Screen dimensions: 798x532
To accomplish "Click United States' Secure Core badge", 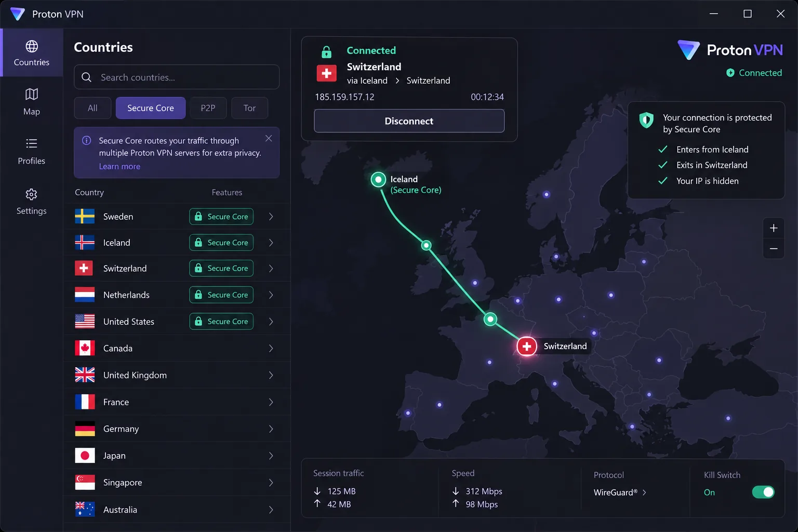I will pos(221,322).
